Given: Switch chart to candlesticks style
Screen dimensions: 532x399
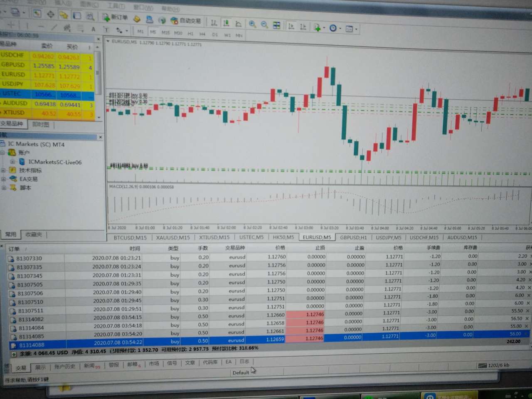Looking at the screenshot, I should pos(226,23).
